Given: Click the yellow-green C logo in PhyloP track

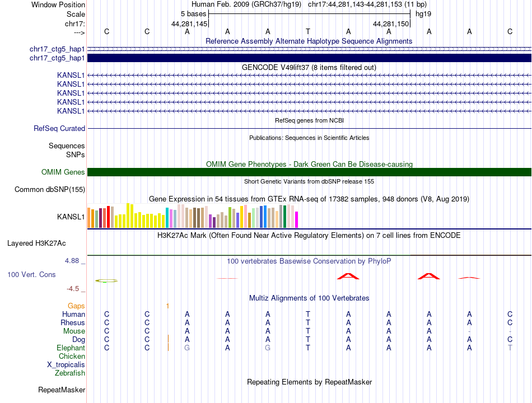Looking at the screenshot, I should pyautogui.click(x=106, y=281).
